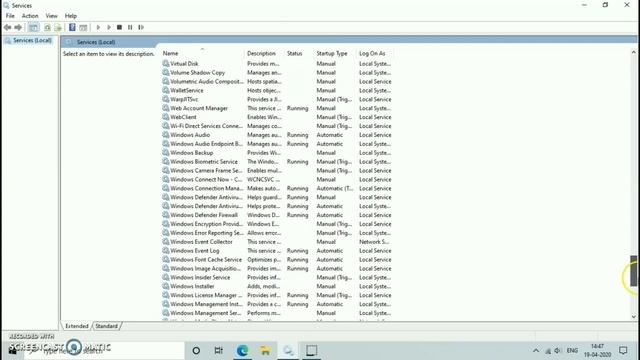Sort by the Startup Type column header
640x360 pixels.
coord(332,53)
